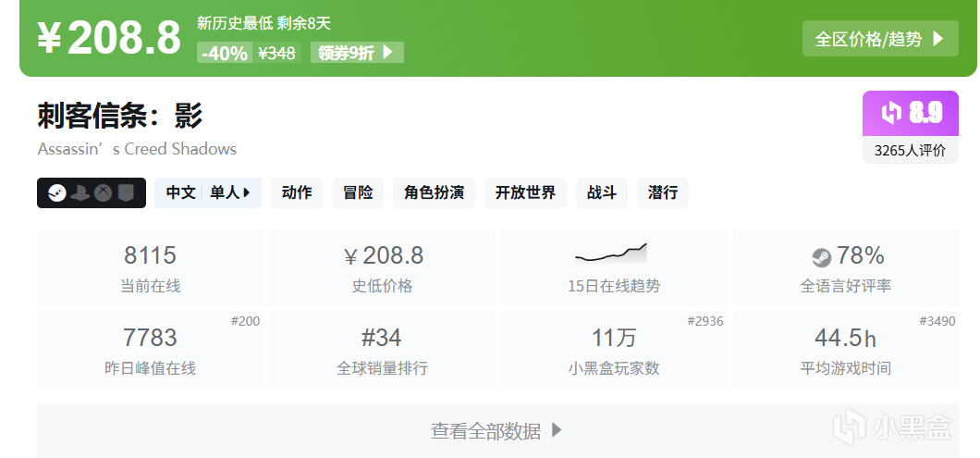Select the Xbox platform icon
The image size is (980, 458).
[x=104, y=193]
